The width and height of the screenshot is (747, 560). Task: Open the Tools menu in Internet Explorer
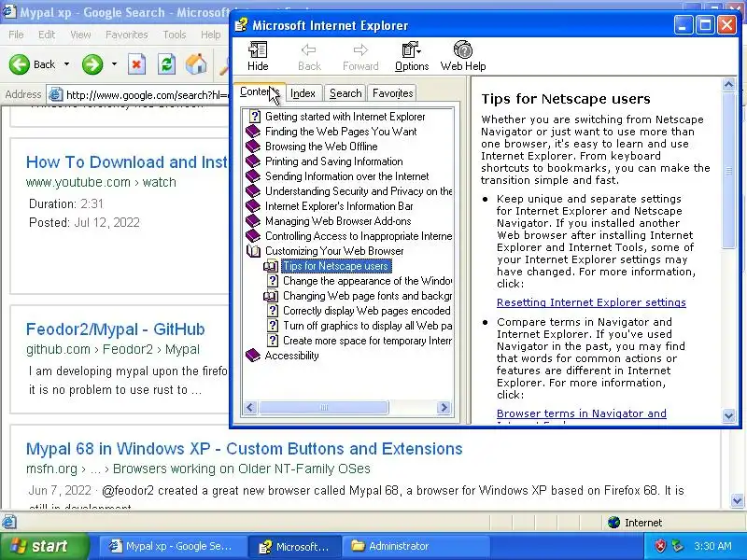(x=175, y=35)
